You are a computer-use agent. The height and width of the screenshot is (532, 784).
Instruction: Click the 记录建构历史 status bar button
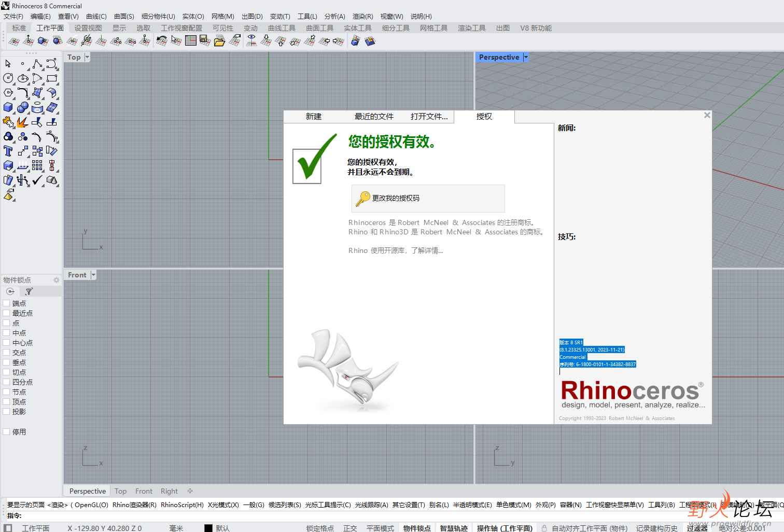tap(657, 528)
